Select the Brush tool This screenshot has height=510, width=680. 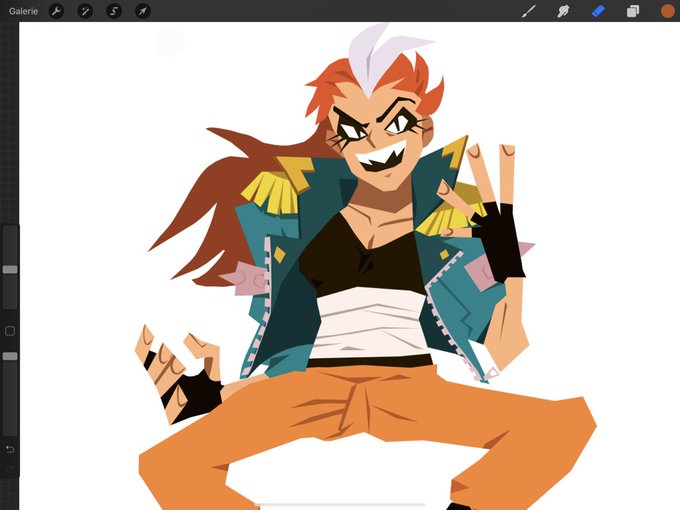pyautogui.click(x=528, y=11)
